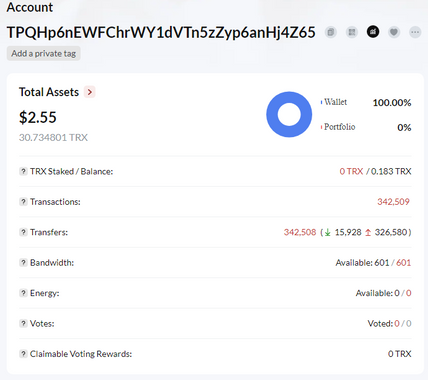
Task: Click the 0.183 TRX balance value
Action: pos(391,171)
